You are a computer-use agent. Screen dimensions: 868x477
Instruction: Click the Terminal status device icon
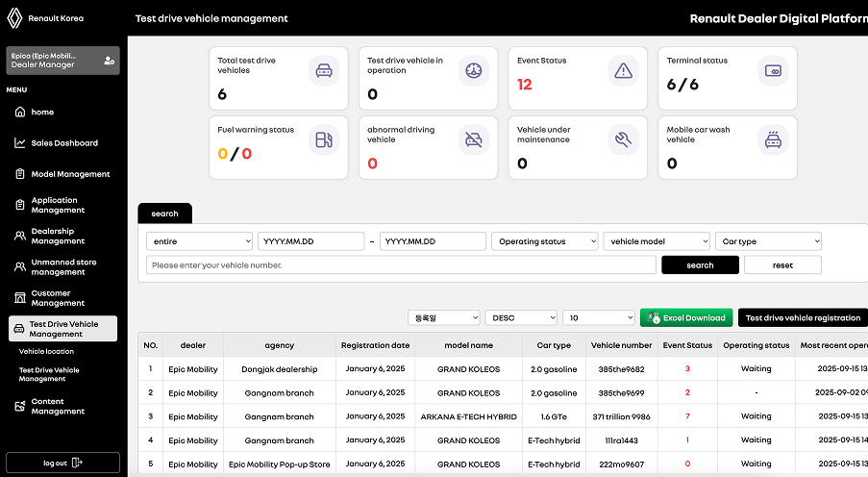tap(773, 70)
